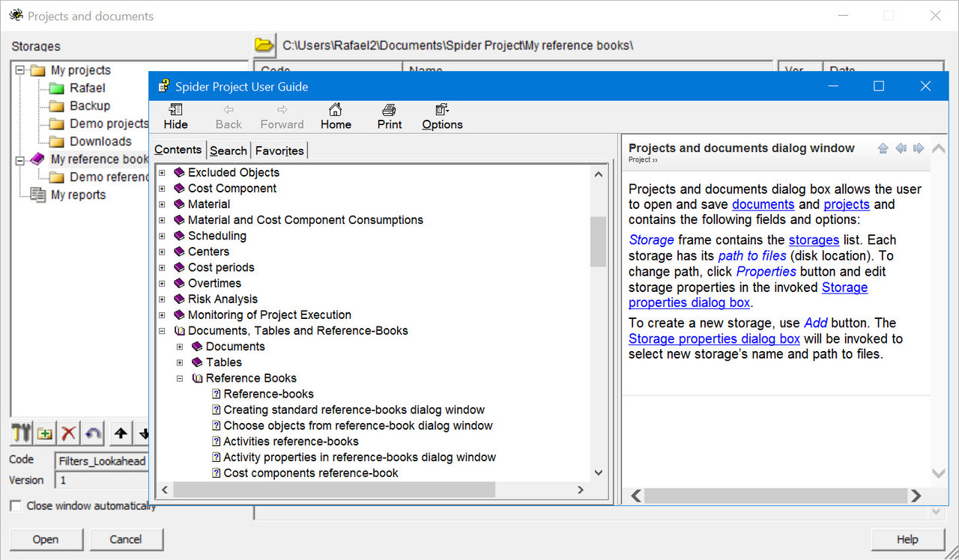Viewport: 959px width, 560px height.
Task: Click the grayed Back toolbar button
Action: (x=229, y=117)
